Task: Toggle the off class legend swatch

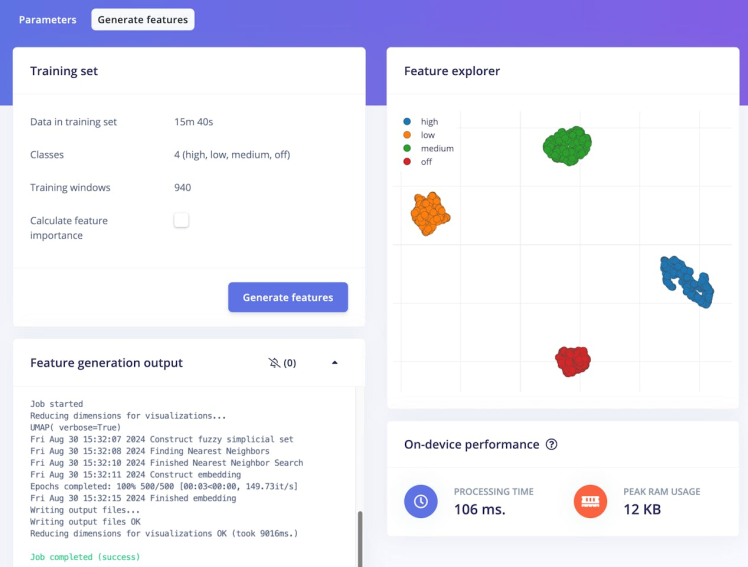Action: point(407,162)
